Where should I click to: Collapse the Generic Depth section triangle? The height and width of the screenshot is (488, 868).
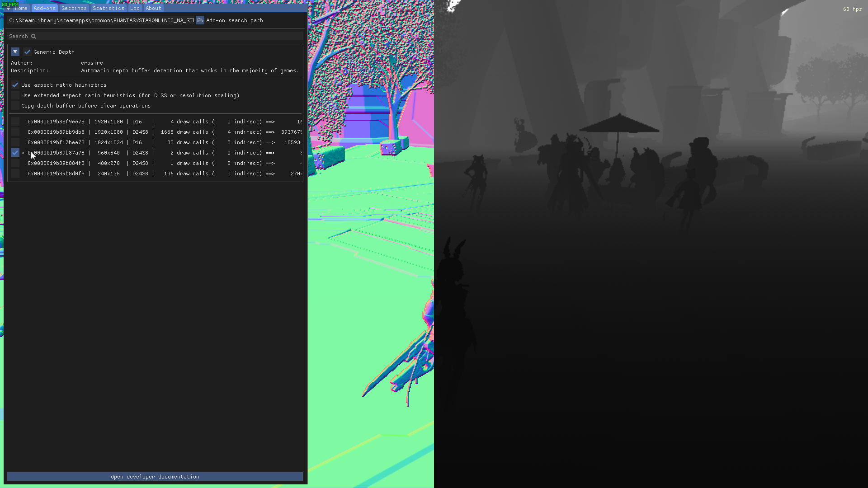(15, 52)
